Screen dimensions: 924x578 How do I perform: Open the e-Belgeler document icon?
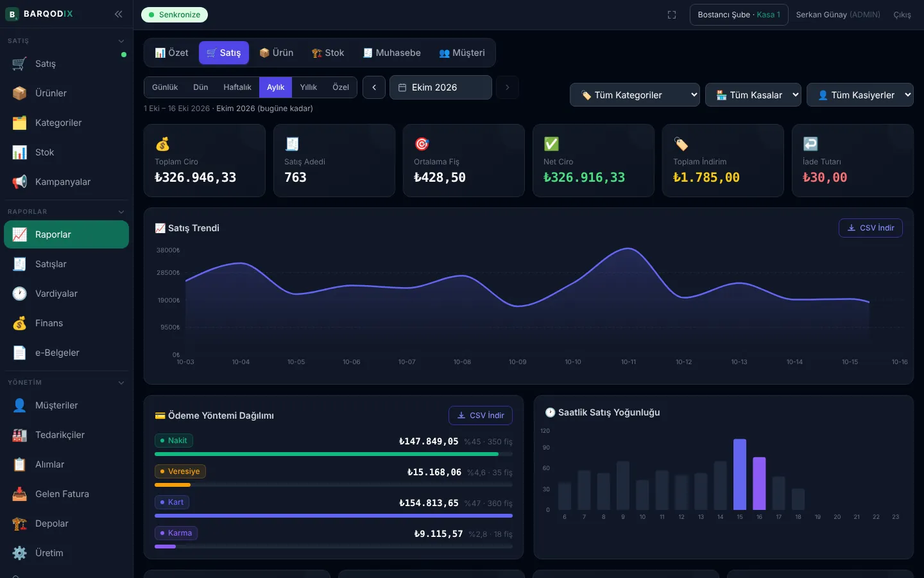click(20, 353)
